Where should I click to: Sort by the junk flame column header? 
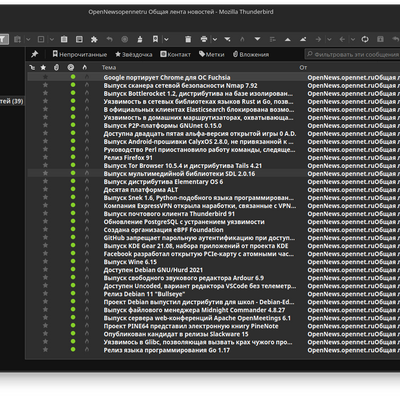point(85,67)
